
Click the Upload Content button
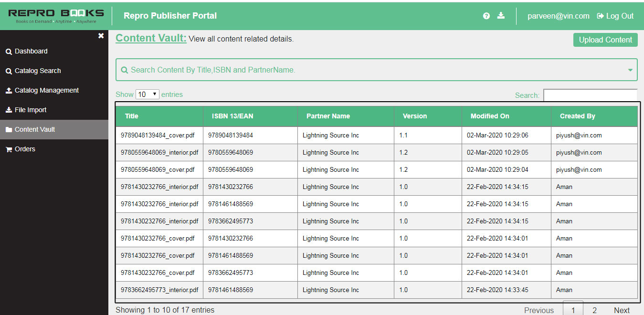tap(605, 40)
